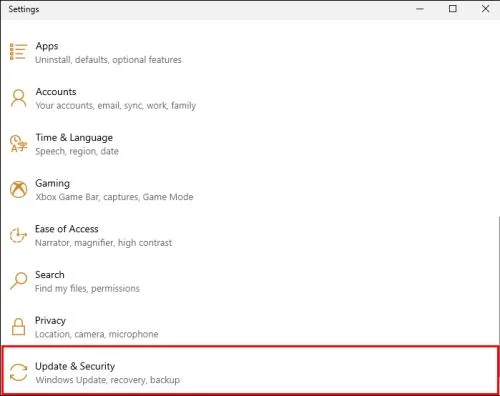Open the Privacy settings heading
Viewport: 500px width, 396px height.
click(x=50, y=321)
